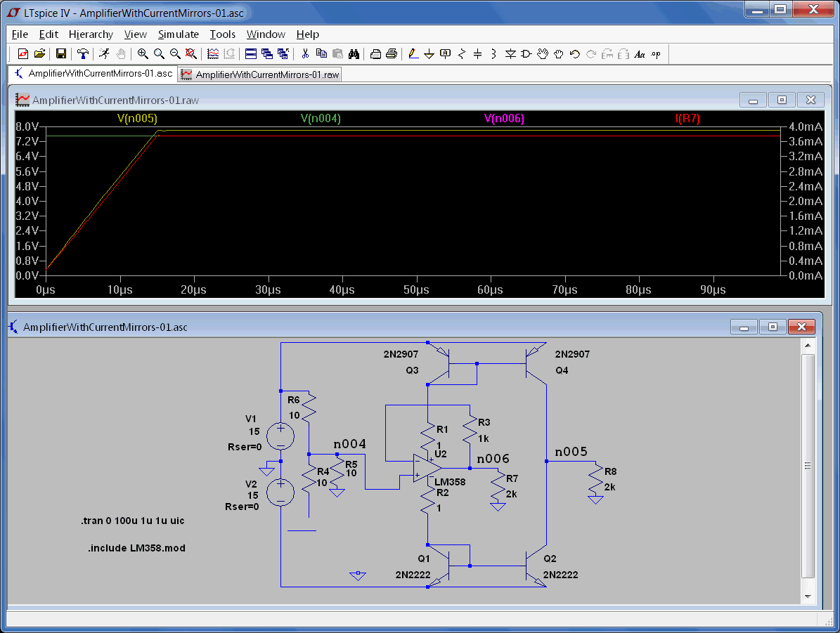Run the simulation with the running-man icon

pyautogui.click(x=104, y=54)
